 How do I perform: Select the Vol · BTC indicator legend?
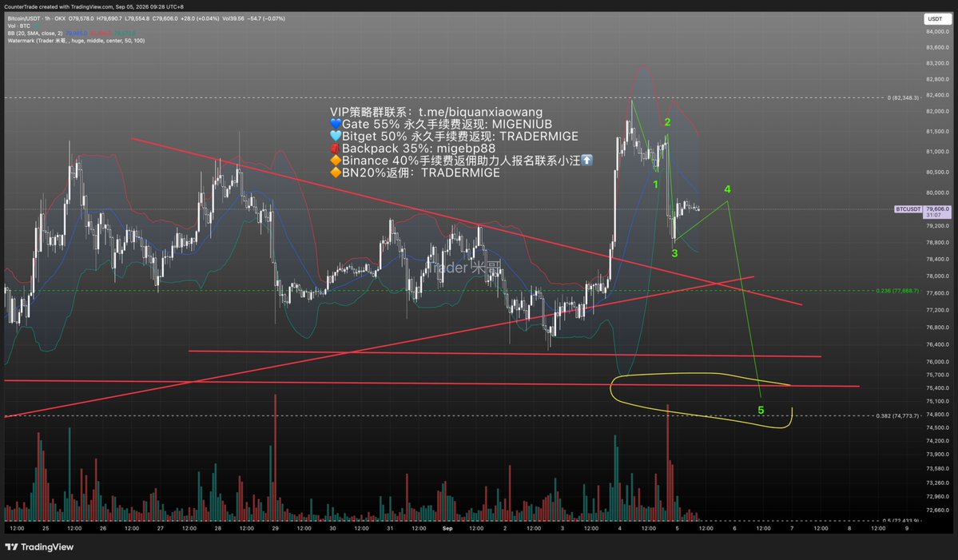19,26
